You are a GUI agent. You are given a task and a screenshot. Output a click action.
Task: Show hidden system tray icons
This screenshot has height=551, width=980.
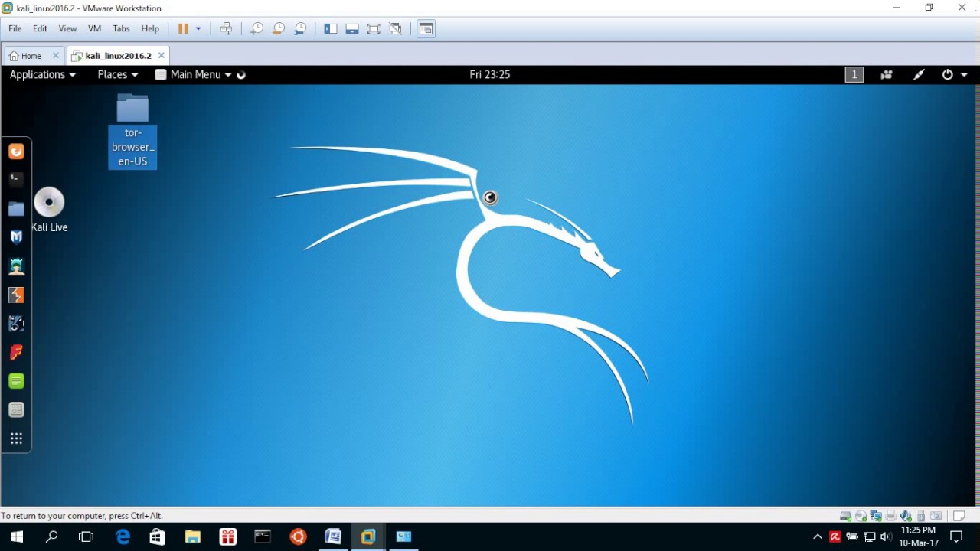pos(818,536)
